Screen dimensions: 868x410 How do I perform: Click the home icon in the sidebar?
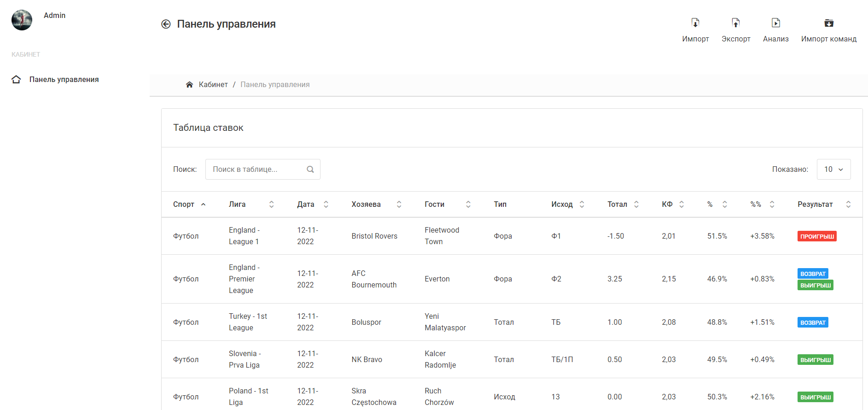click(17, 79)
